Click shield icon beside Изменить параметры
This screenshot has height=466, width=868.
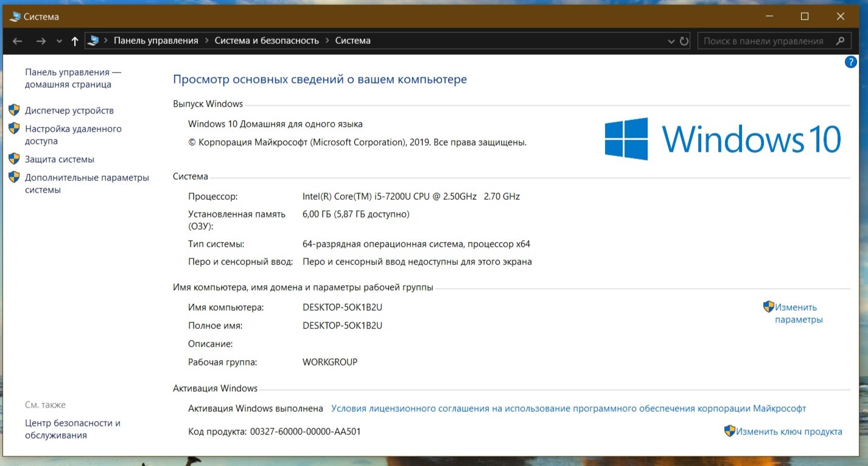pyautogui.click(x=769, y=306)
